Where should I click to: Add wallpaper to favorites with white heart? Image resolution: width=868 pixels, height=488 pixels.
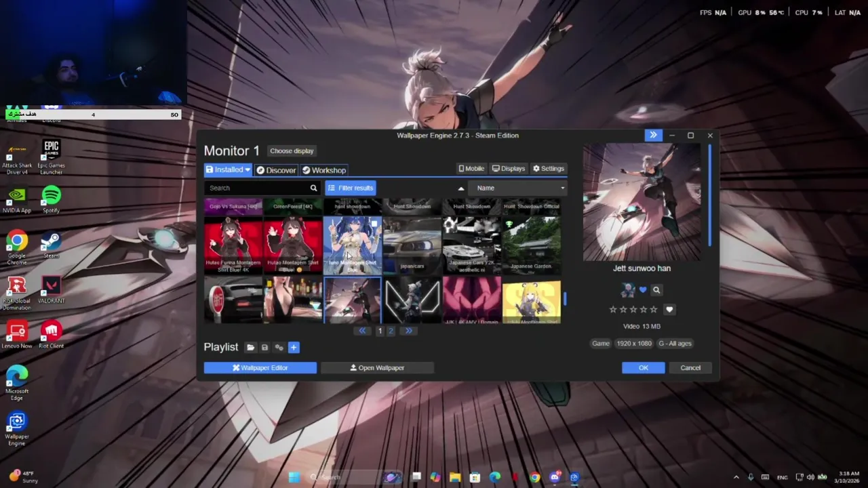pos(669,309)
